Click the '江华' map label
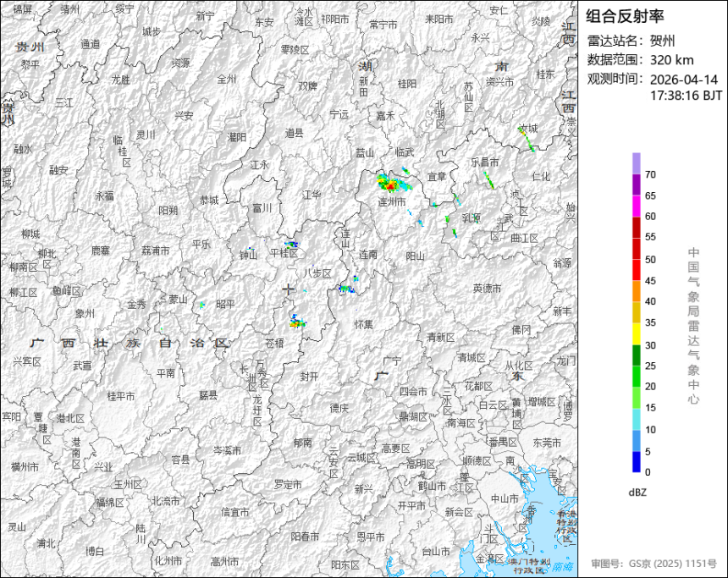Image resolution: width=728 pixels, height=578 pixels. coord(311,195)
